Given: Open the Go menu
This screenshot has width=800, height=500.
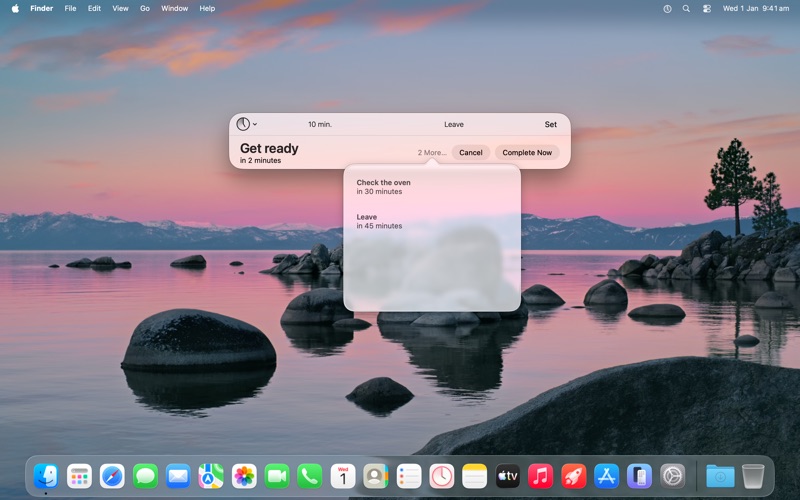Looking at the screenshot, I should 145,9.
